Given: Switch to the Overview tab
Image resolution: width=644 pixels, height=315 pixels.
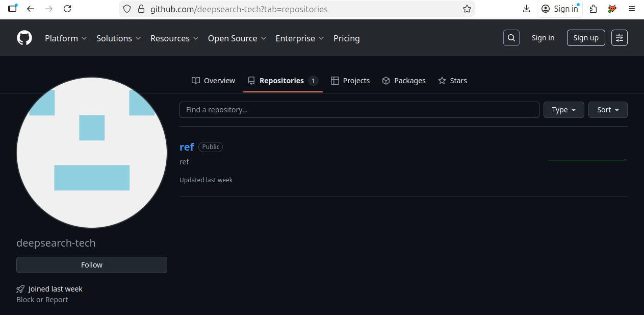Looking at the screenshot, I should pos(213,81).
